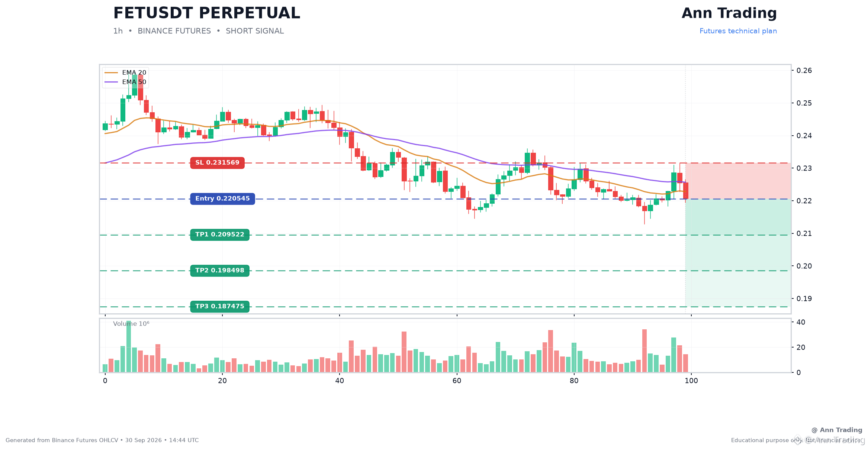The image size is (868, 449).
Task: Click the SHORT SIGNAL subtitle text
Action: (255, 31)
